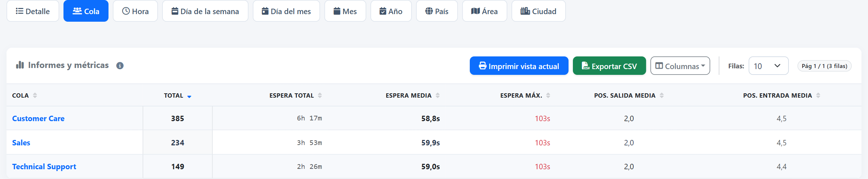868x179 pixels.
Task: Sort by POS. SALIDA MEDIA icon
Action: coord(661,95)
